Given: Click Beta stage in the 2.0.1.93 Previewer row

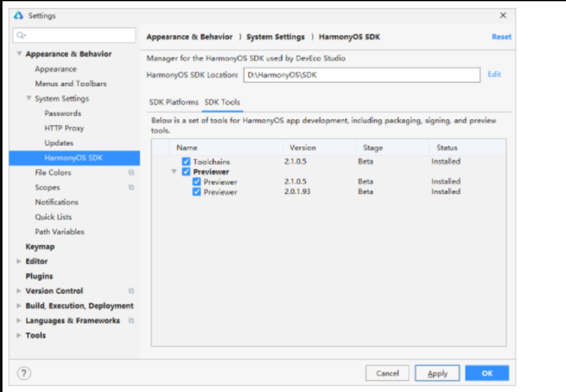Looking at the screenshot, I should coord(366,192).
